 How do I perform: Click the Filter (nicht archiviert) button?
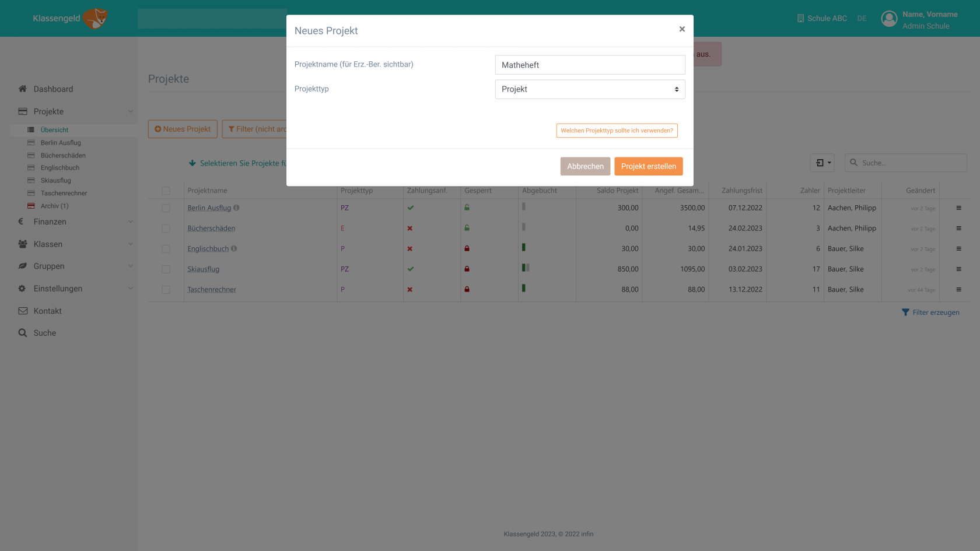pos(254,129)
